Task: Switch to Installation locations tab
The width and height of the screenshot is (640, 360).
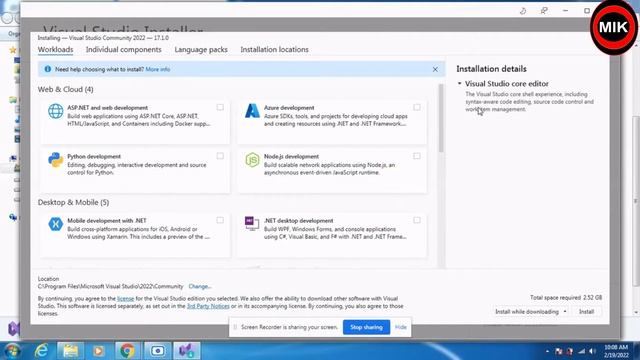Action: tap(274, 49)
